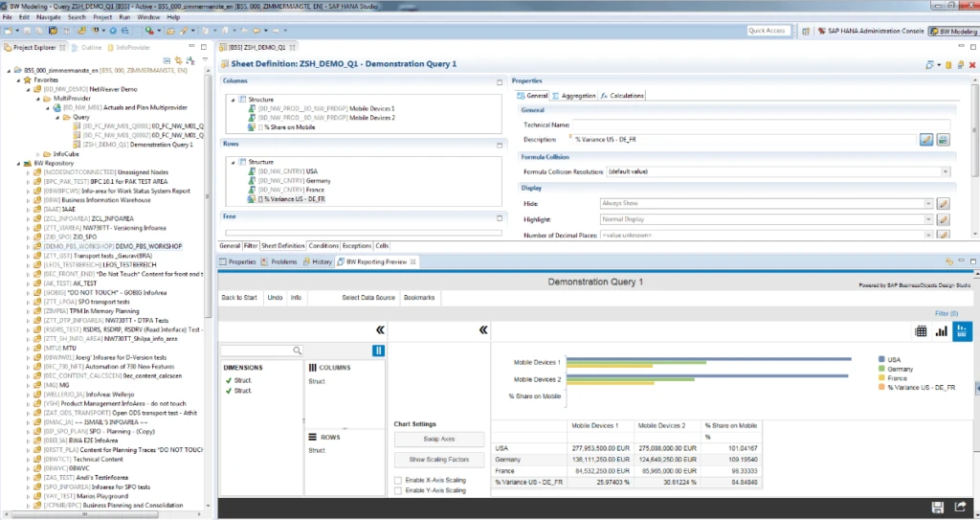Enable Y-Axis Scaling checkbox
The height and width of the screenshot is (520, 980).
398,490
